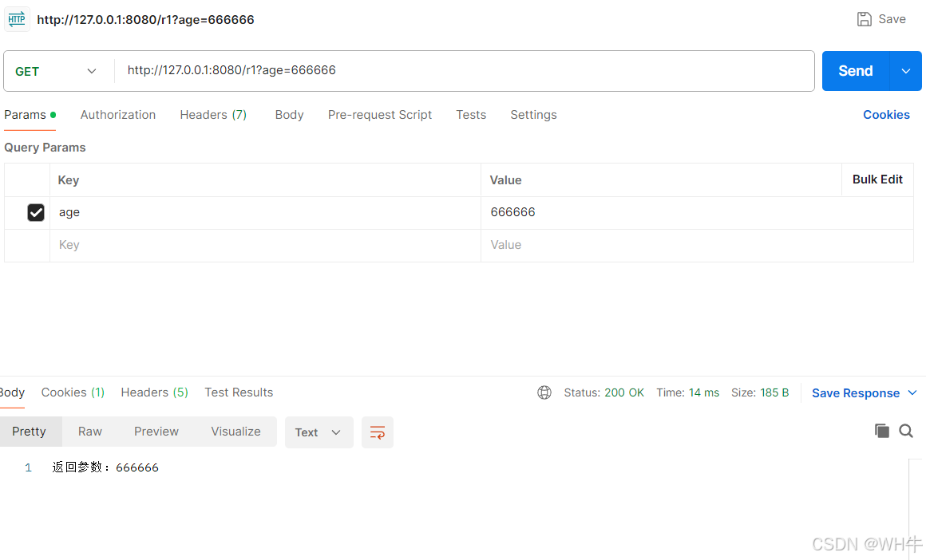Click the Send button
The width and height of the screenshot is (926, 560).
tap(855, 71)
